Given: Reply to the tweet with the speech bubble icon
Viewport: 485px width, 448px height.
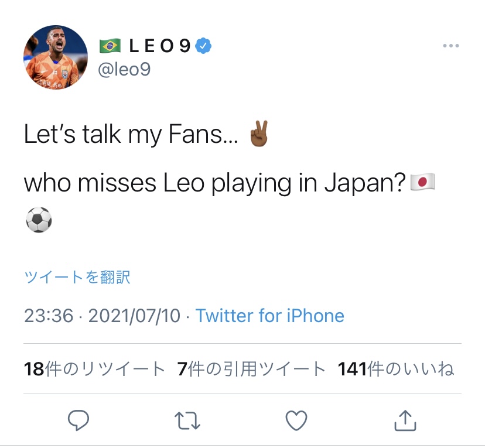Looking at the screenshot, I should click(78, 420).
